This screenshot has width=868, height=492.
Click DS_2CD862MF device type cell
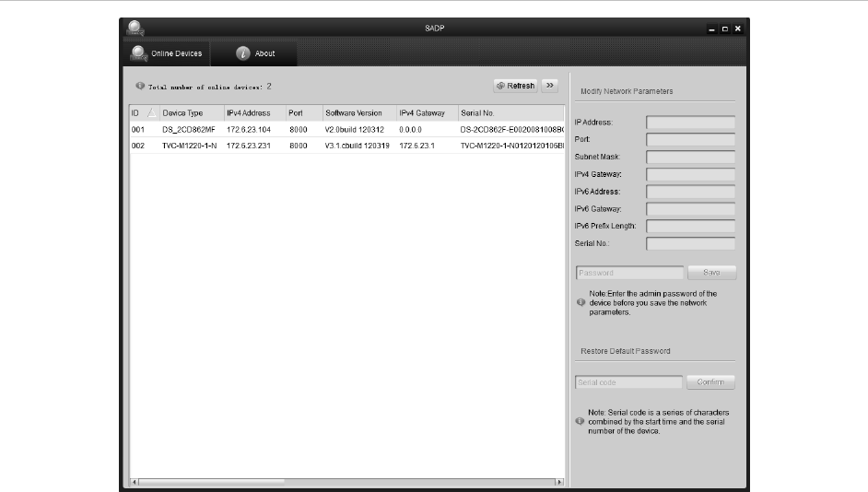[189, 130]
